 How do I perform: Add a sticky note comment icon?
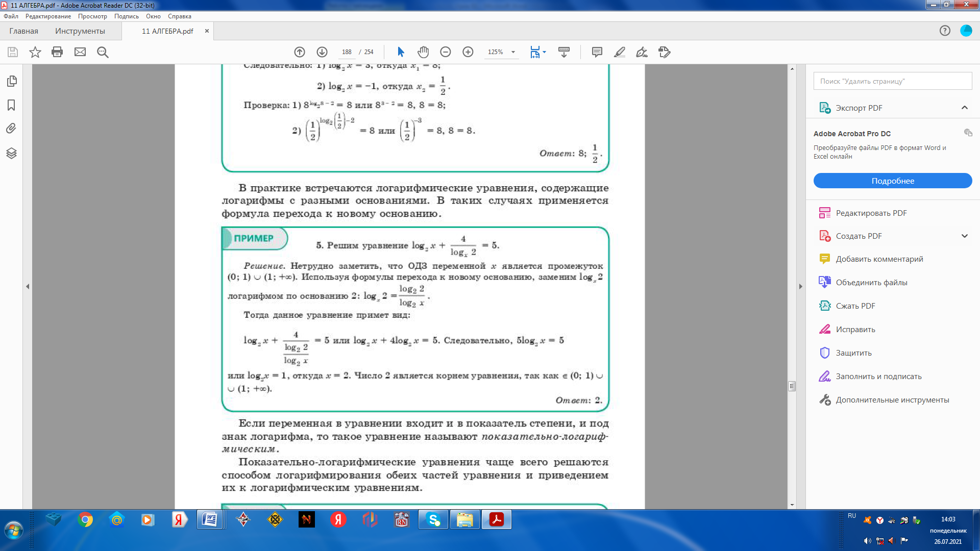[x=597, y=52]
